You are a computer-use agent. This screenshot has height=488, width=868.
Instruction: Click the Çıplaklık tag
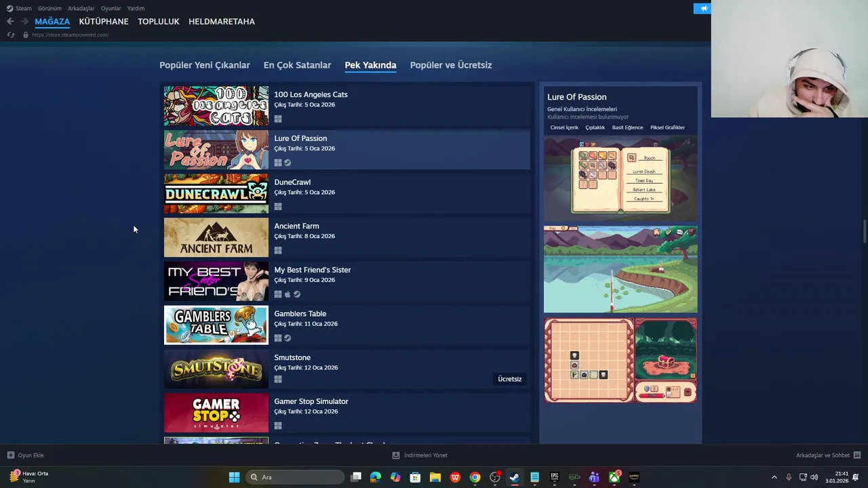[x=595, y=127]
